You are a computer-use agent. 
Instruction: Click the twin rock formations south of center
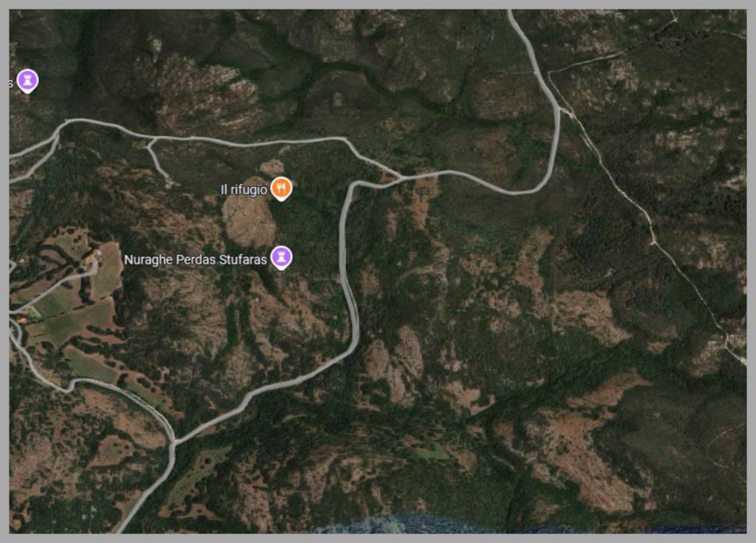(394, 362)
